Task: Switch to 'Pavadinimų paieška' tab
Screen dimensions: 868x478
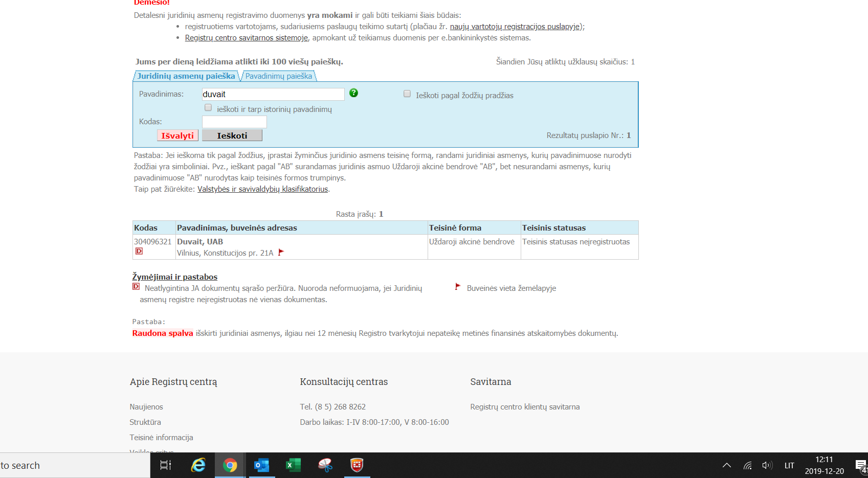Action: [x=278, y=76]
